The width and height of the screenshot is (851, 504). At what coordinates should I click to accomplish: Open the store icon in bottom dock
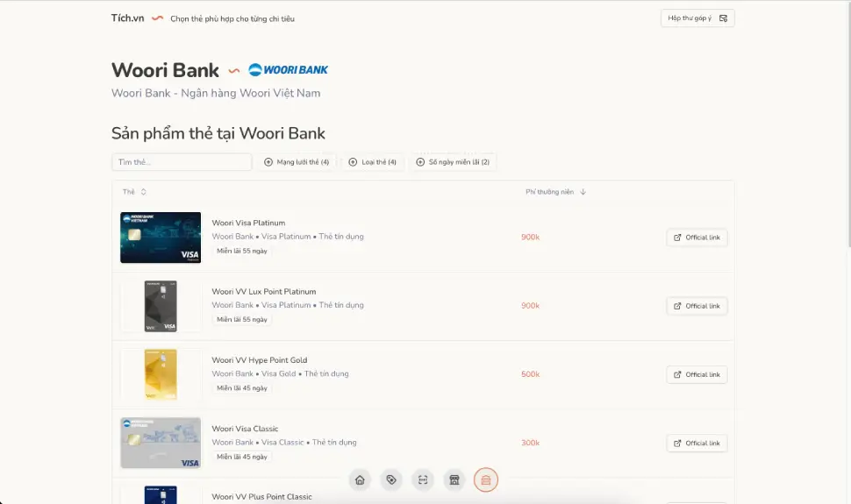(x=454, y=479)
